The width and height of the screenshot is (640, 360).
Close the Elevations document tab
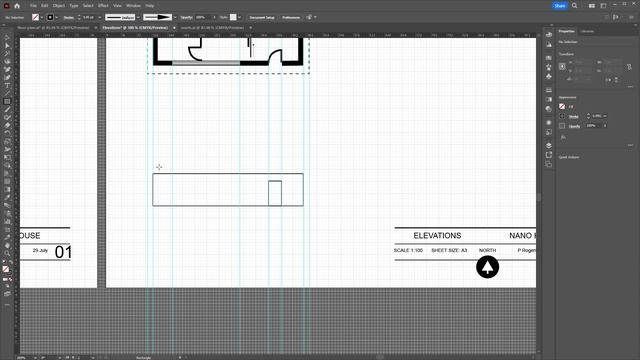[174, 28]
